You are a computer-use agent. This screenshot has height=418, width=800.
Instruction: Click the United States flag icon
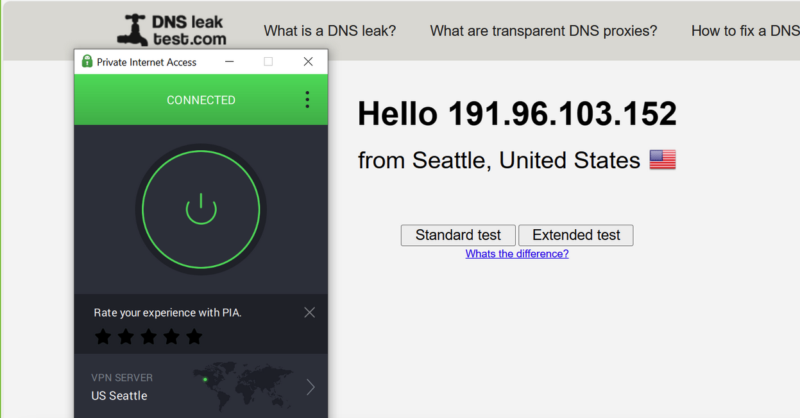click(x=663, y=159)
